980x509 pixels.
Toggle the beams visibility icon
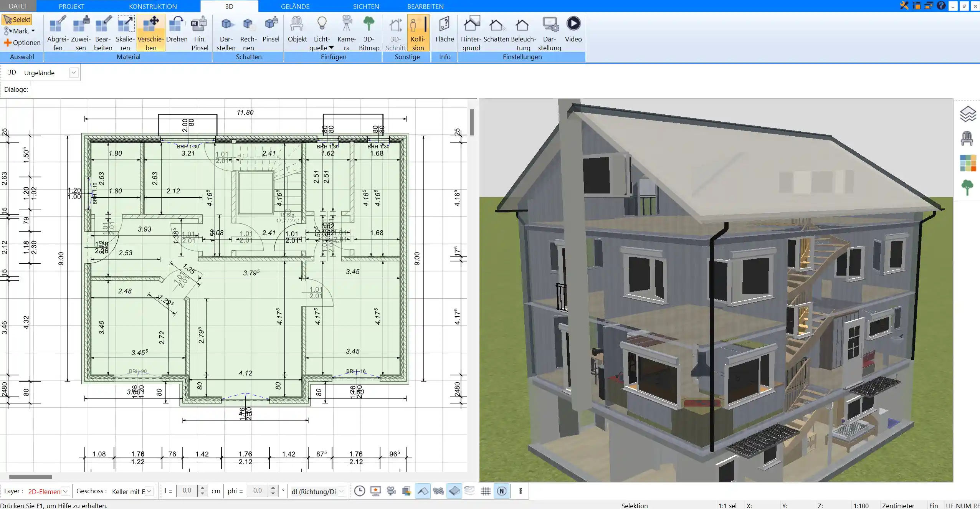tap(438, 491)
